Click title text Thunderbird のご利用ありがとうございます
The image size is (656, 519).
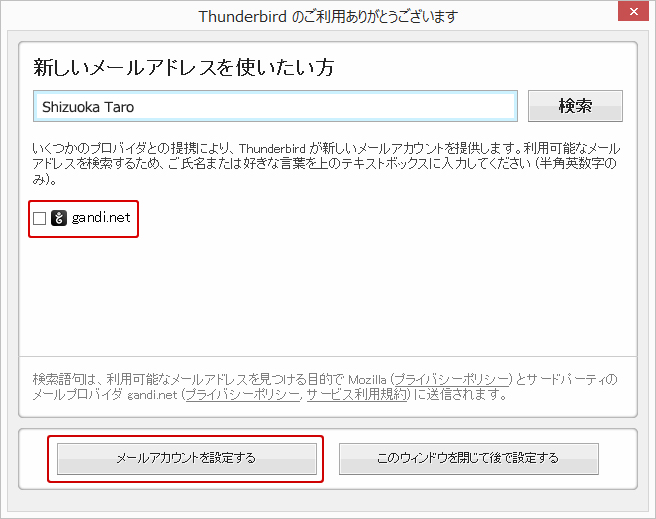tap(328, 17)
